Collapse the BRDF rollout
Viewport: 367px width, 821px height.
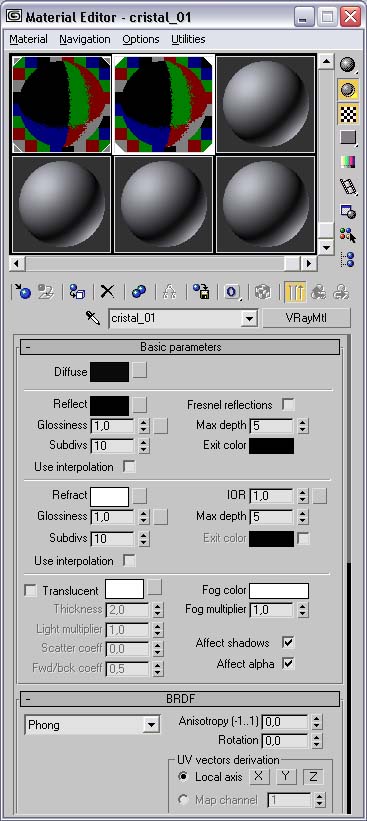coord(180,698)
